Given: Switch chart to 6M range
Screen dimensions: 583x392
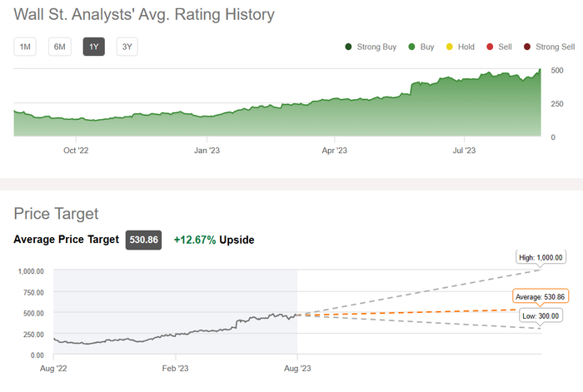Looking at the screenshot, I should click(x=59, y=47).
